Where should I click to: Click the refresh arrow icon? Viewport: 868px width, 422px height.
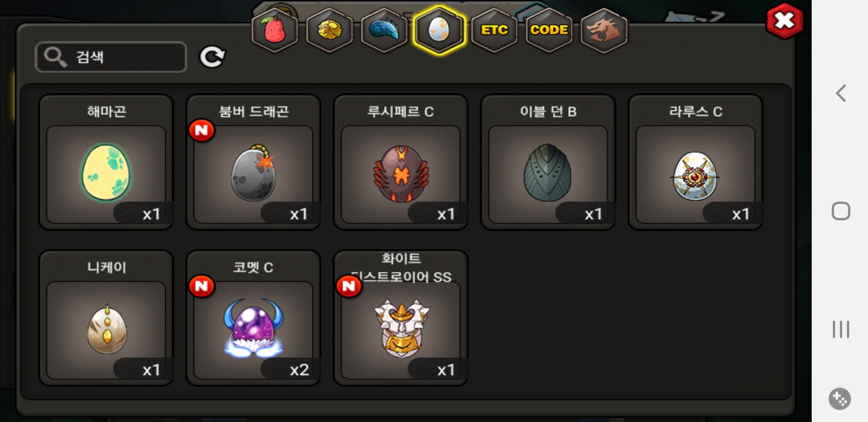(x=212, y=57)
